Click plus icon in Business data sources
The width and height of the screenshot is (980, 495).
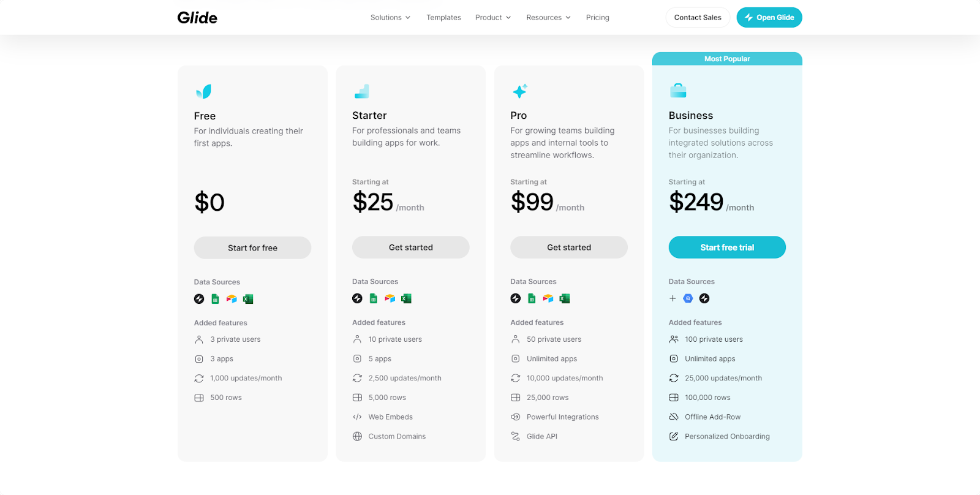[x=673, y=298]
